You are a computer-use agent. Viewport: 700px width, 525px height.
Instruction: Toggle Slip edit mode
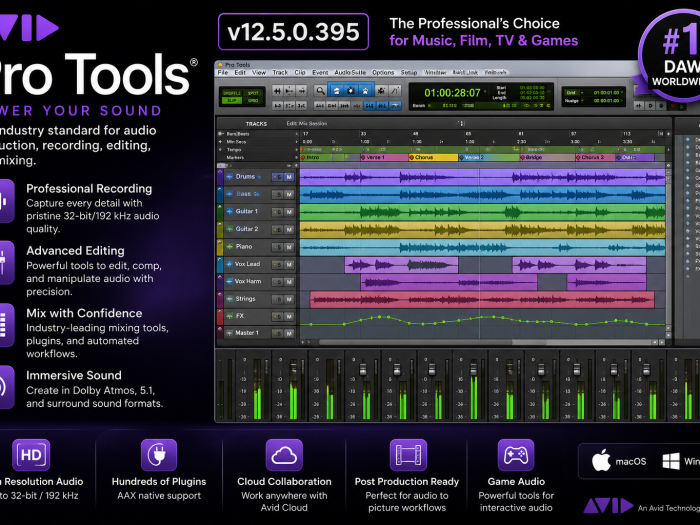tap(232, 100)
